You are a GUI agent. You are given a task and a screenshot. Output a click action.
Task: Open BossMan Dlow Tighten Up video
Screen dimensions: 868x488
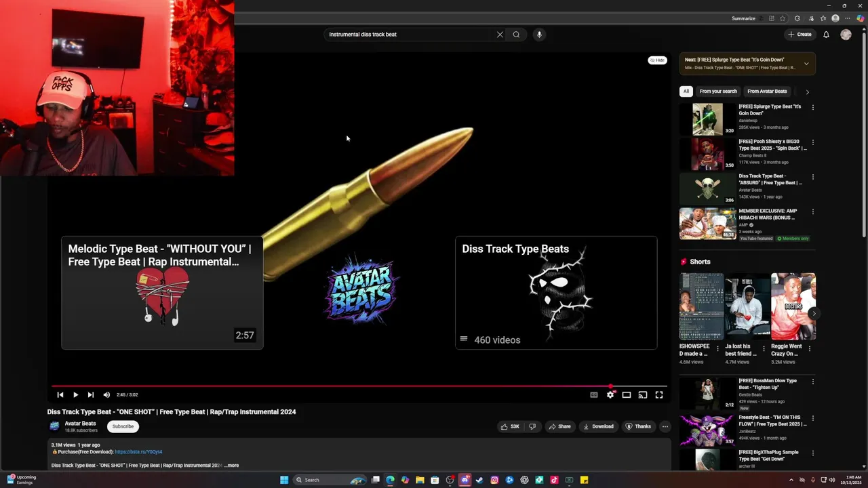(x=707, y=393)
